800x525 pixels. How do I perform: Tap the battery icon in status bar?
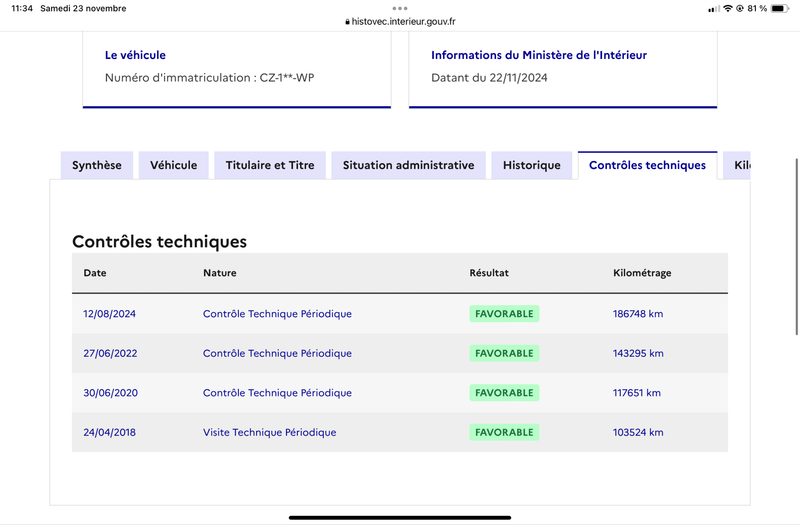click(780, 9)
